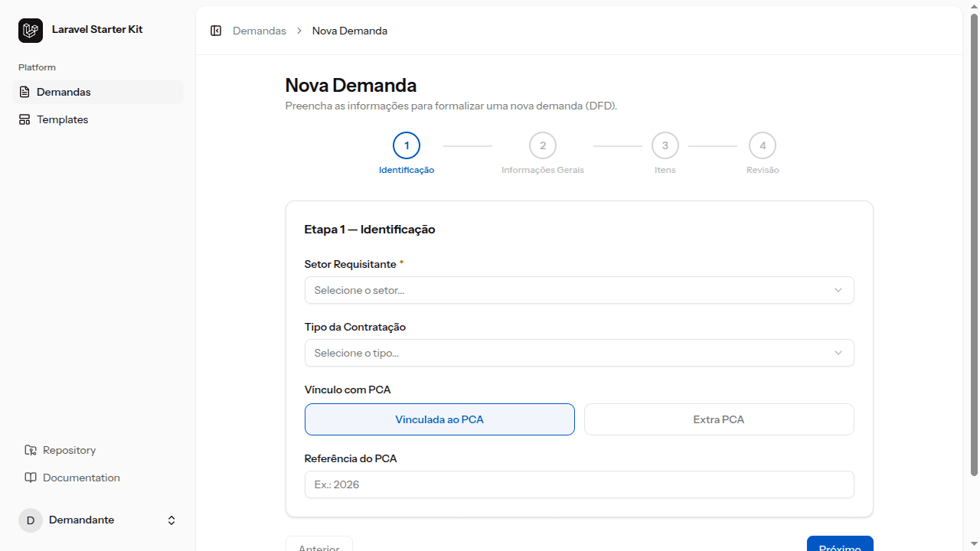
Task: Click the Documentation book icon
Action: (x=31, y=478)
